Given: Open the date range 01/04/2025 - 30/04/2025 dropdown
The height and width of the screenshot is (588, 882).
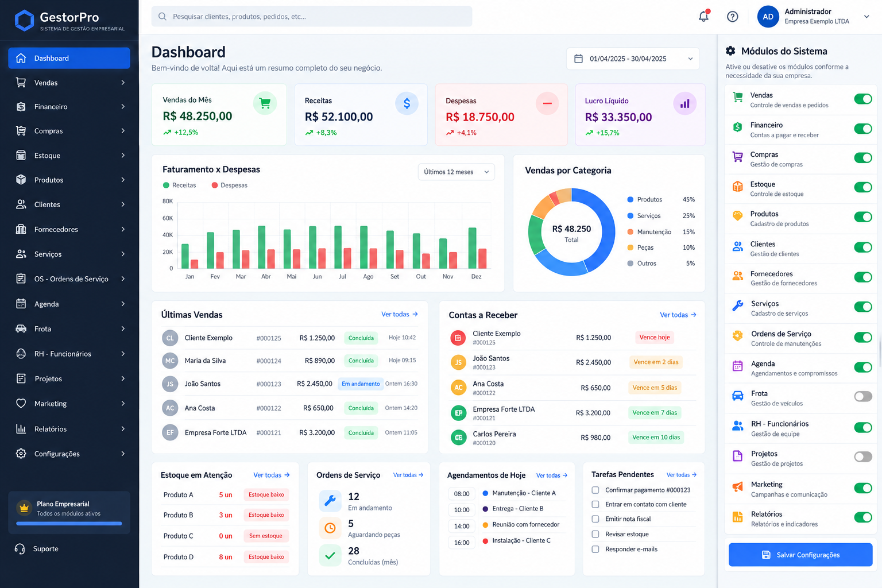Looking at the screenshot, I should tap(633, 59).
